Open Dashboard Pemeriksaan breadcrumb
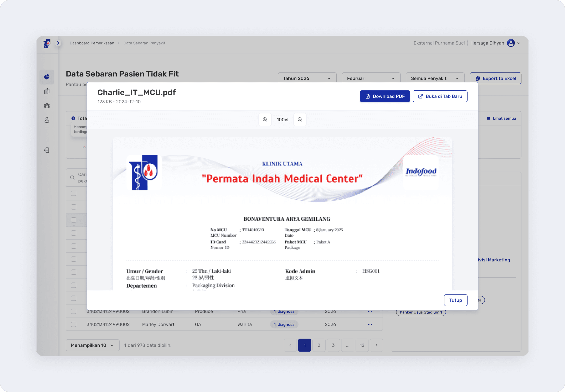Viewport: 565px width, 392px height. (x=92, y=43)
